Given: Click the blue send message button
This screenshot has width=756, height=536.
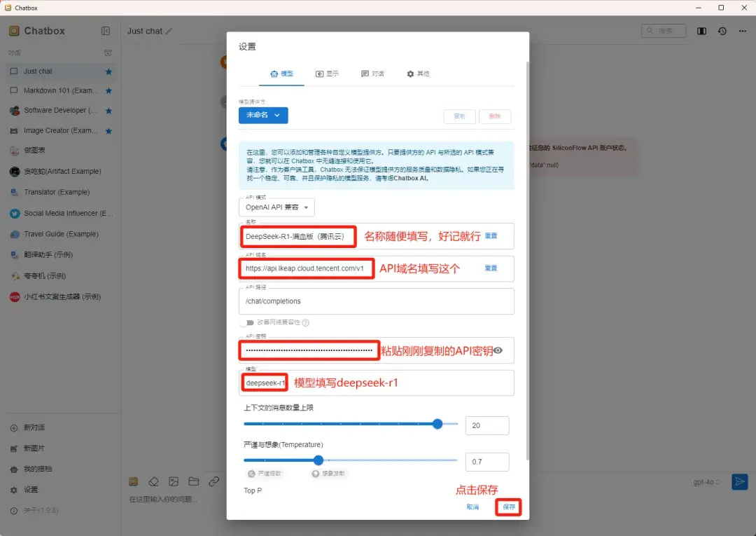Looking at the screenshot, I should [739, 481].
